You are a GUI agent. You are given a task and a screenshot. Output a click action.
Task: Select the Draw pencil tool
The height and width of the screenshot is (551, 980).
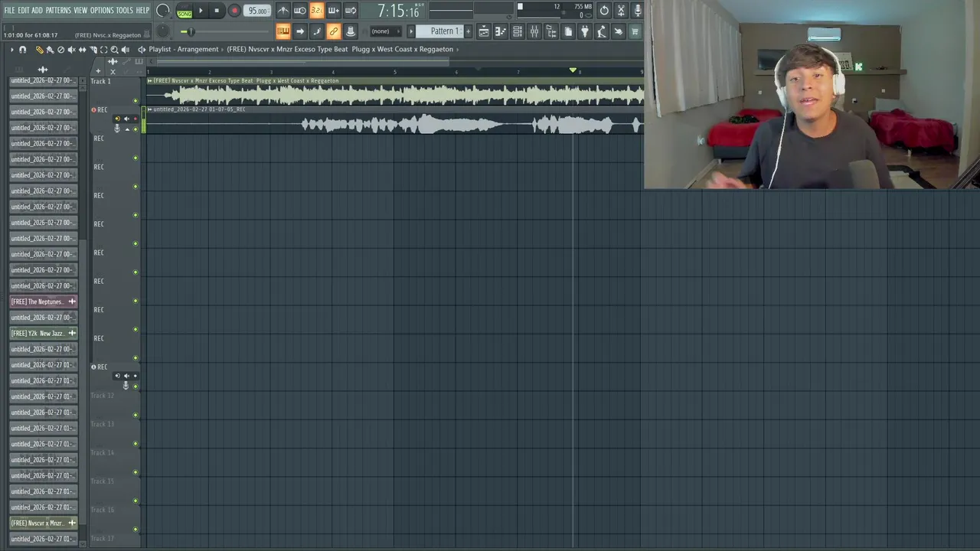click(39, 50)
